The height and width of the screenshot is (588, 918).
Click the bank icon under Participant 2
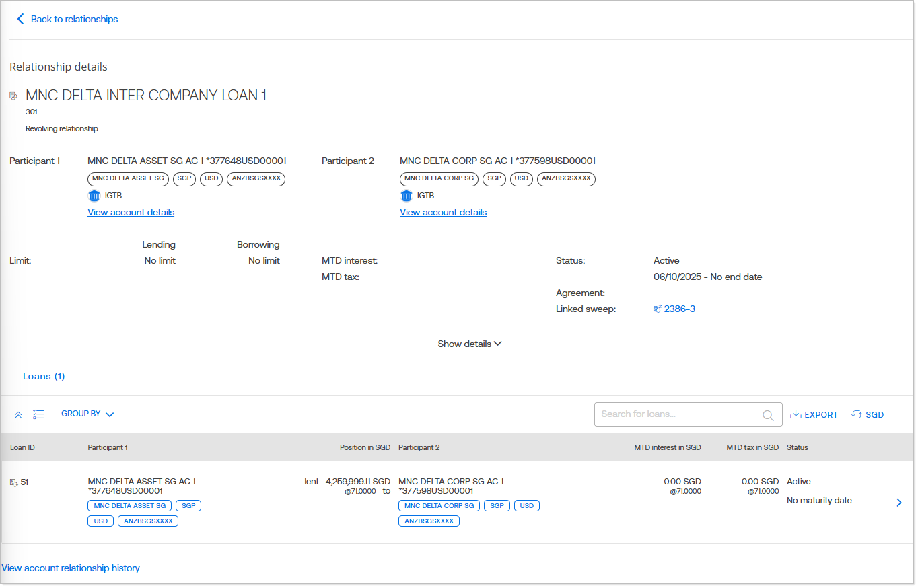407,196
